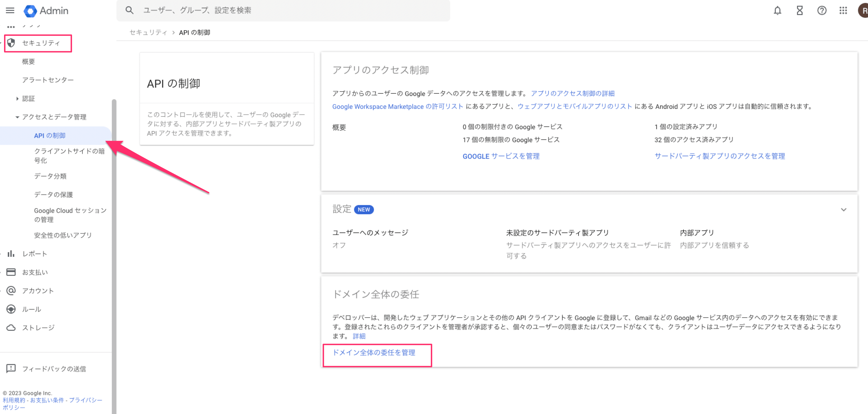This screenshot has width=868, height=414.
Task: Click セキュリティ in the breadcrumb
Action: (x=148, y=32)
